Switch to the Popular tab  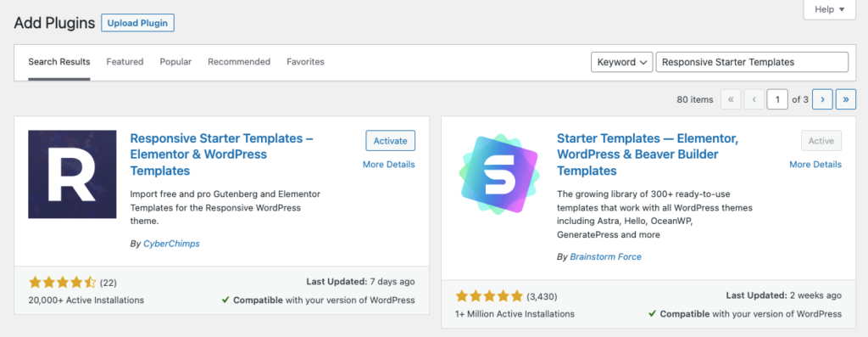pyautogui.click(x=175, y=62)
